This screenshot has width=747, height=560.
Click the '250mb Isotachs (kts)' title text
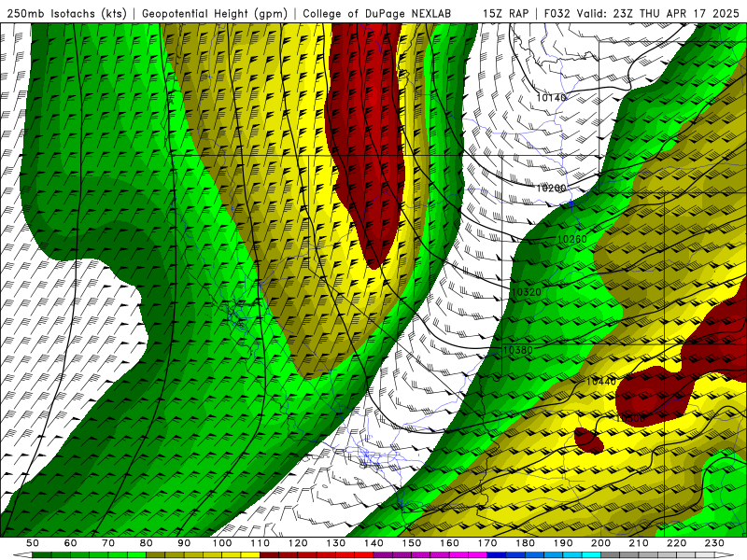pyautogui.click(x=66, y=13)
